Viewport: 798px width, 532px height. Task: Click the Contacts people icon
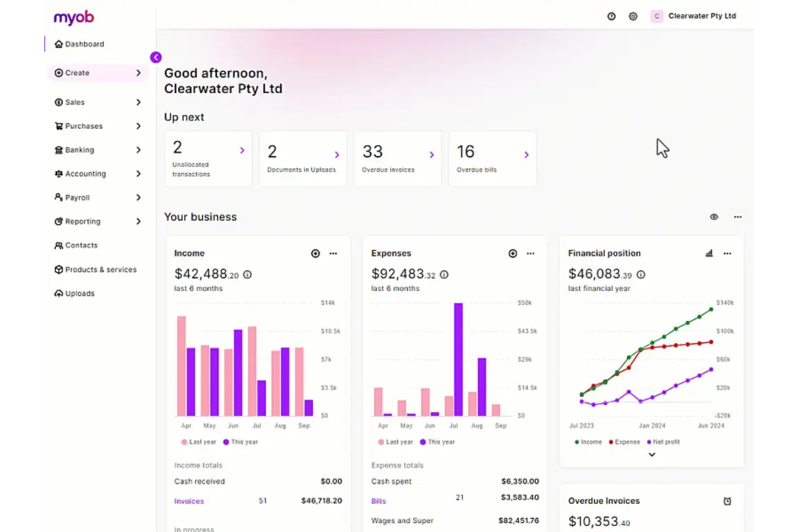59,245
